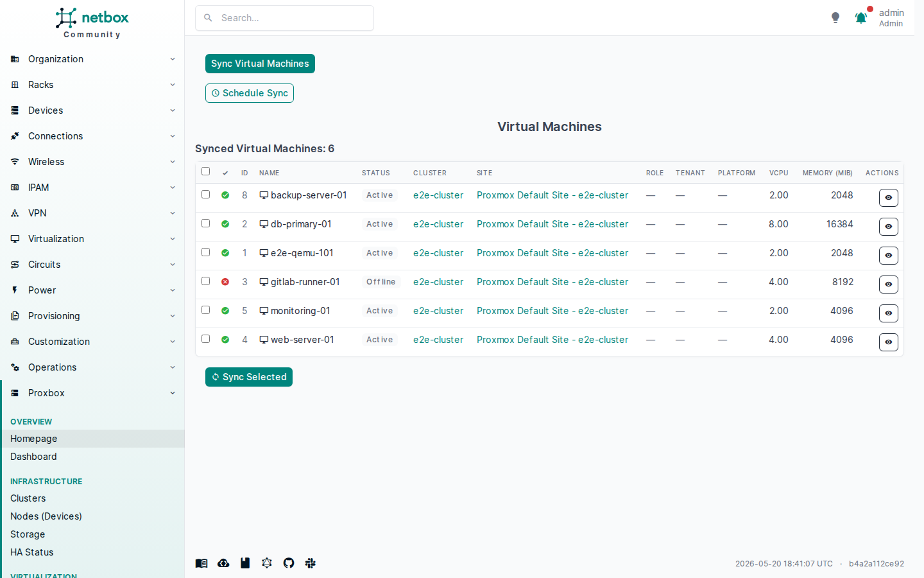
Task: Click the Organization sidebar icon
Action: 15,59
